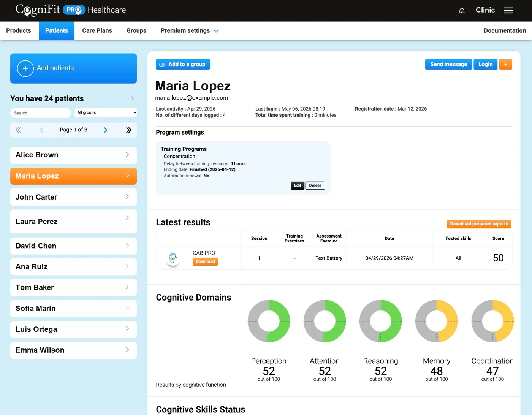
Task: Click Download prepared reports
Action: coord(479,224)
